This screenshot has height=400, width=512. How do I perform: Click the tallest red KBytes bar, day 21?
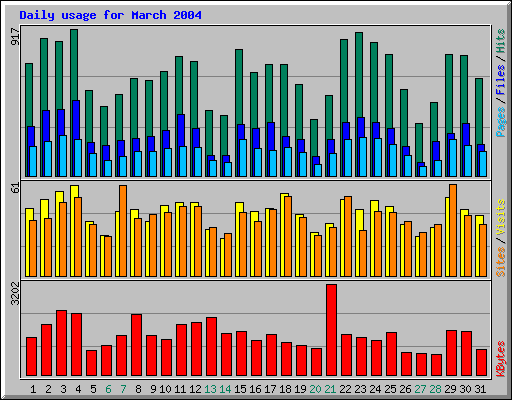[x=332, y=330]
